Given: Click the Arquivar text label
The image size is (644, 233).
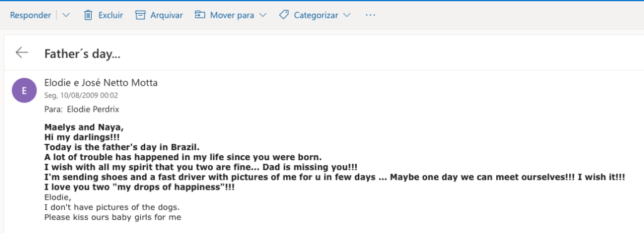Looking at the screenshot, I should (166, 15).
